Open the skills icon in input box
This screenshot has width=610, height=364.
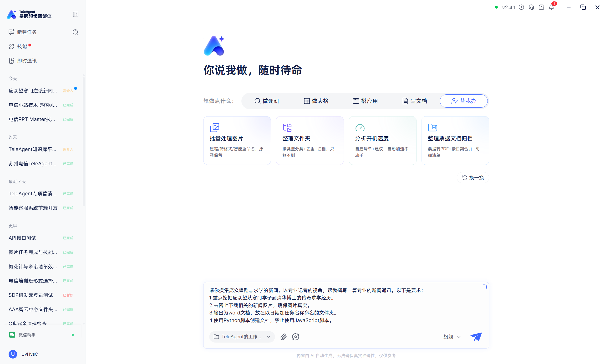[x=295, y=337]
